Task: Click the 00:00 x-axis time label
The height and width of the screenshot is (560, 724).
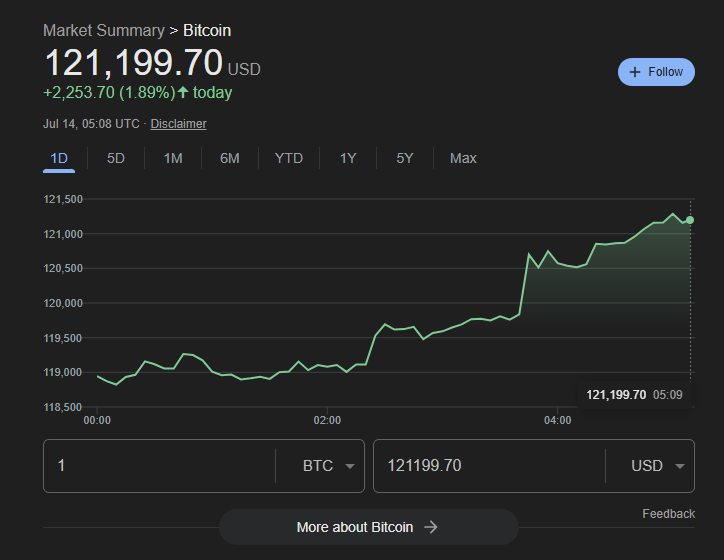Action: [x=97, y=420]
